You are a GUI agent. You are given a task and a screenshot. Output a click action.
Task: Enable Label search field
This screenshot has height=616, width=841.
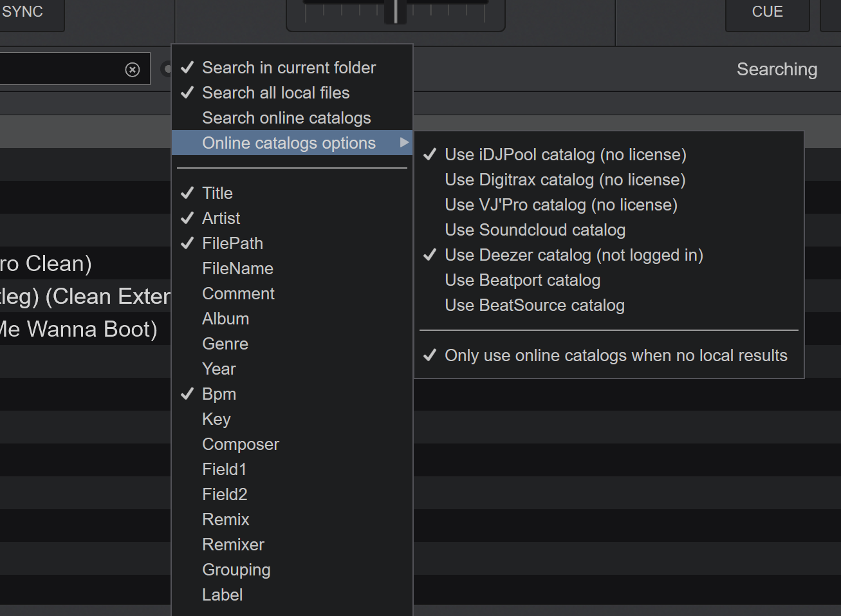pyautogui.click(x=292, y=595)
